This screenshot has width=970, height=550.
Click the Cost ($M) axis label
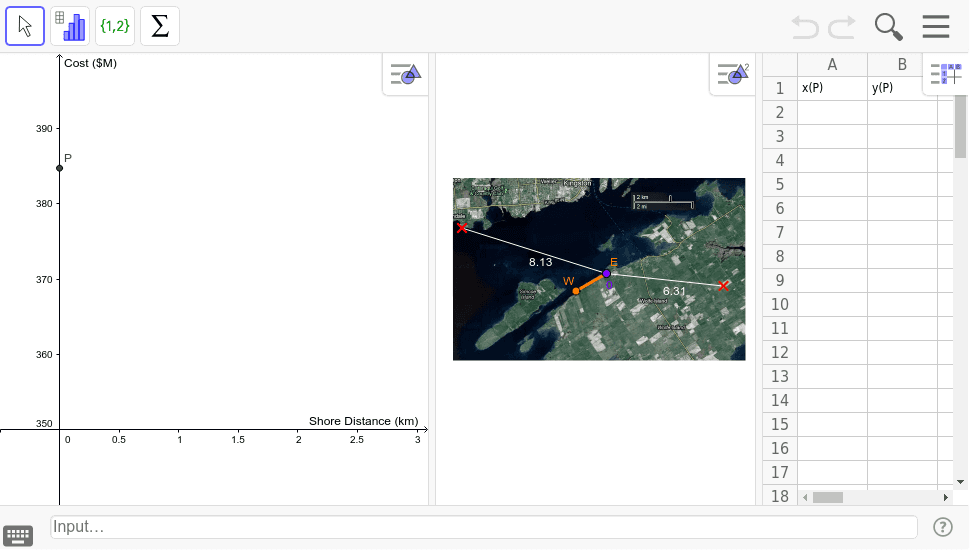90,63
